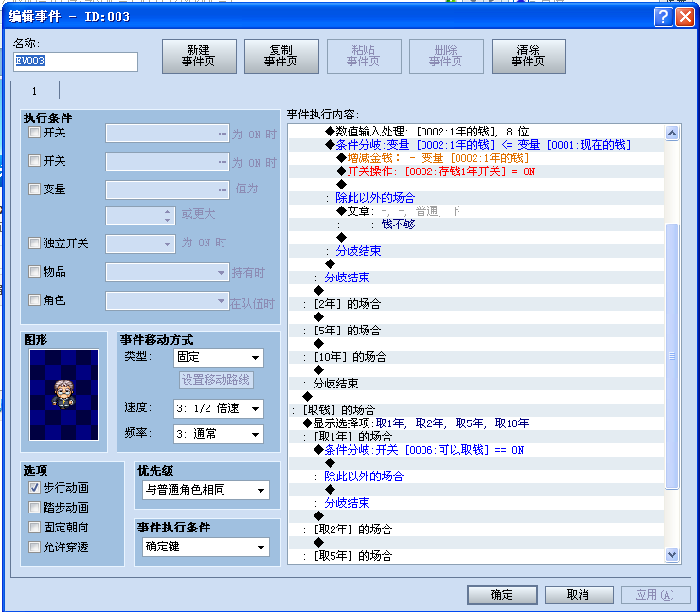Screen dimensions: 700x612
Task: Select the 条件分歧:变量 command line
Action: 476,145
